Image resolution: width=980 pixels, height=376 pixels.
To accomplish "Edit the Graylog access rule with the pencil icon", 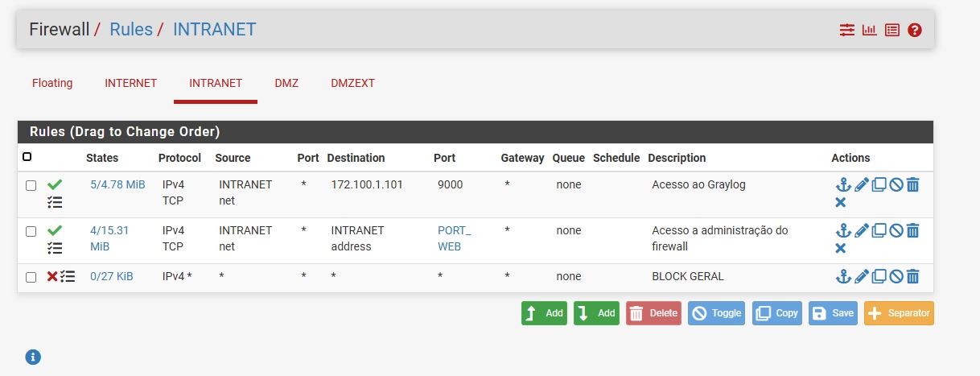I will (861, 185).
